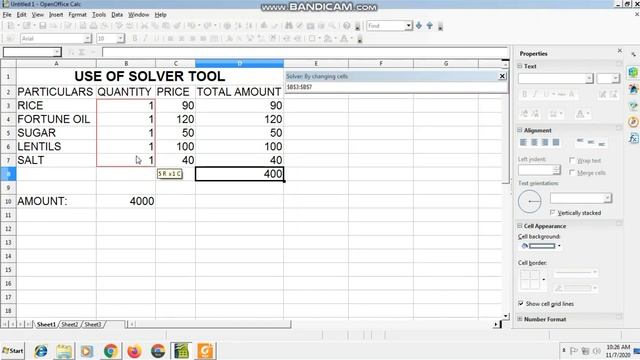Viewport: 640px width, 360px height.
Task: Click the Print icon in the toolbar
Action: coord(93,26)
